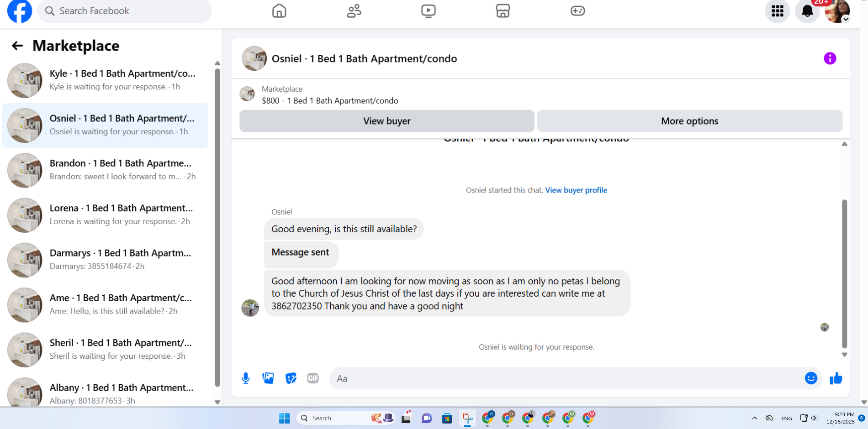Image resolution: width=868 pixels, height=429 pixels.
Task: Open the Gaming tab
Action: (x=577, y=11)
